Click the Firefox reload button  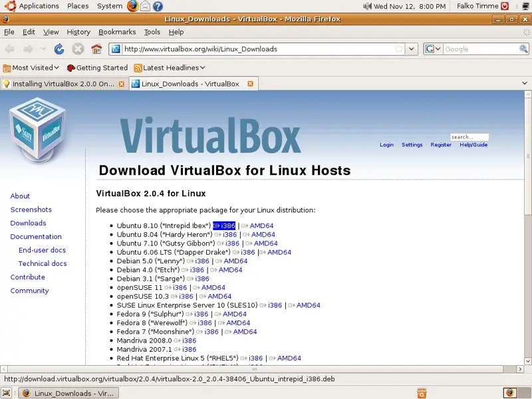click(x=59, y=49)
